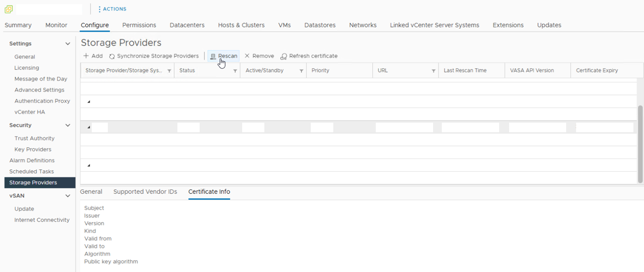This screenshot has width=644, height=272.
Task: Click the Synchronize Storage Providers circular icon
Action: pyautogui.click(x=112, y=56)
